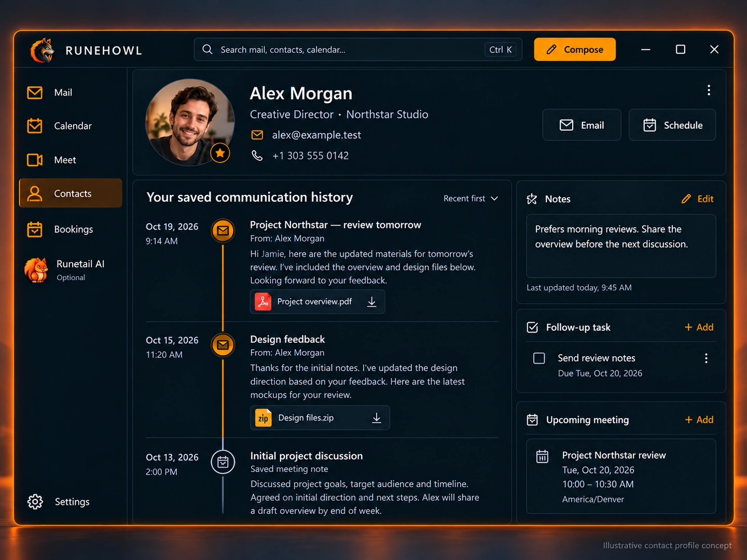Click the phone icon beside the number
The width and height of the screenshot is (747, 560).
click(x=257, y=156)
